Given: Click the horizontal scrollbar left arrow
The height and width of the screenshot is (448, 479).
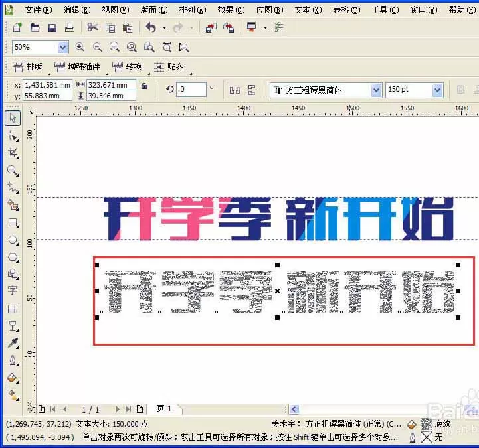Looking at the screenshot, I should tap(294, 410).
